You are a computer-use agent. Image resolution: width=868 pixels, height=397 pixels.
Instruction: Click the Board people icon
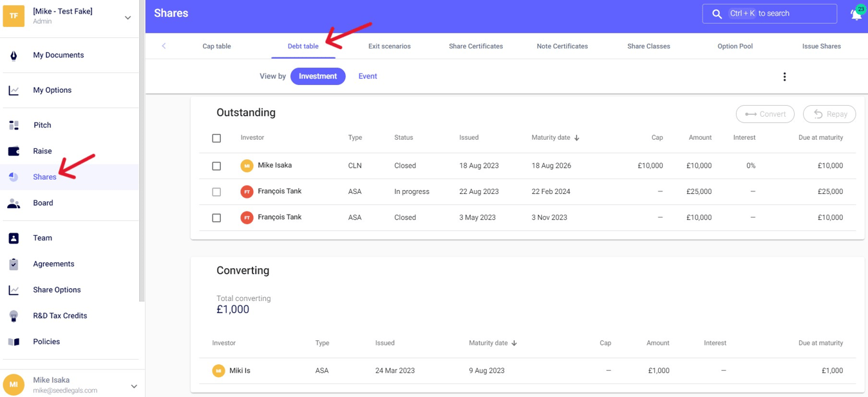tap(14, 203)
